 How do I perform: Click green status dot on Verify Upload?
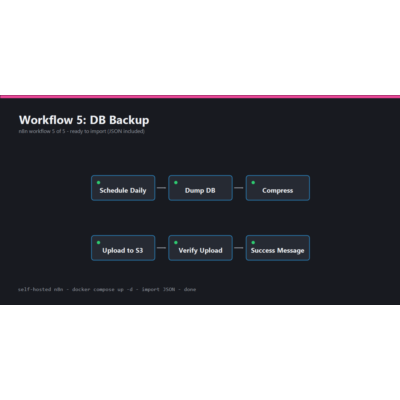coord(176,242)
